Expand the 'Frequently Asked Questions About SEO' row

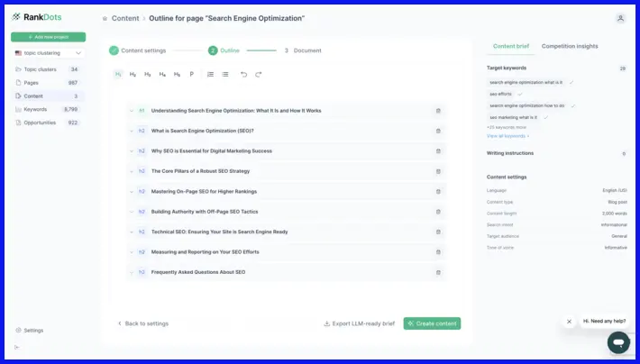132,272
